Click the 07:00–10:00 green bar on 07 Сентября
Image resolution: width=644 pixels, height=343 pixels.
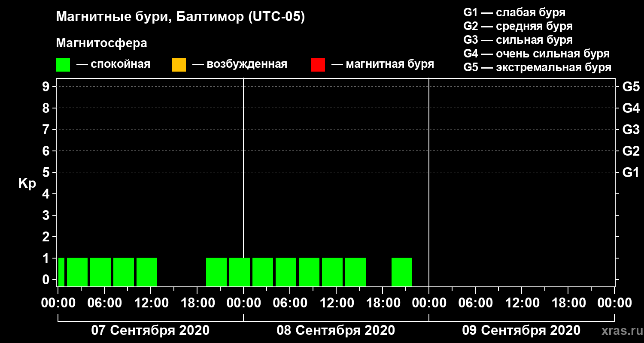124,272
